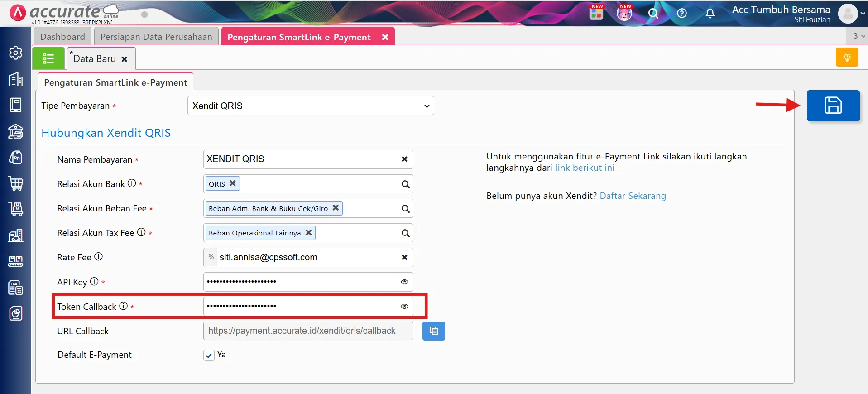Show info for API Key

94,281
